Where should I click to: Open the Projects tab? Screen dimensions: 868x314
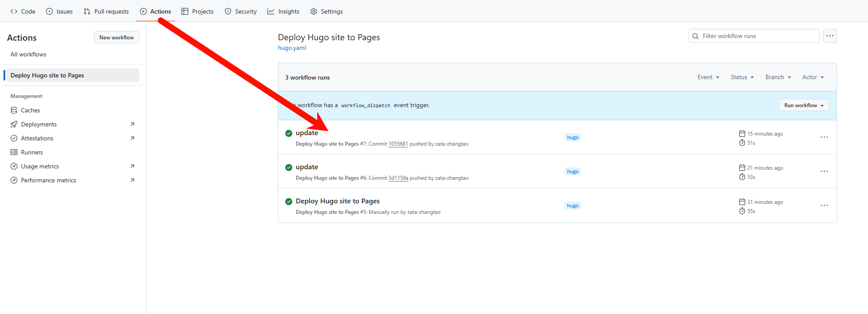pos(197,11)
